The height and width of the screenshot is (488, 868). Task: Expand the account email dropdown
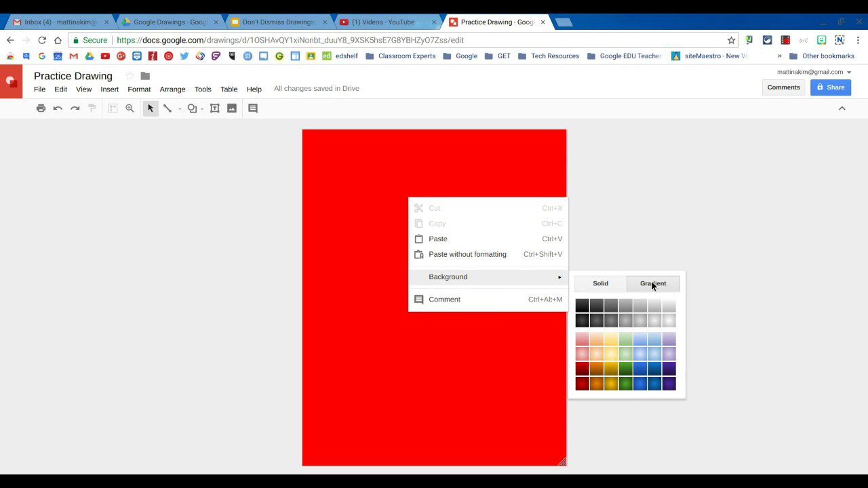(849, 72)
